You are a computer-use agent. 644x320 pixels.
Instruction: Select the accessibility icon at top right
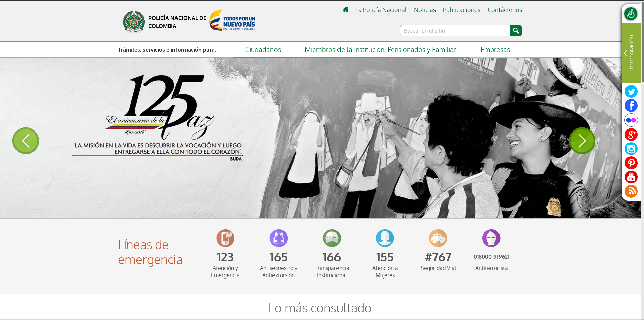(x=631, y=13)
